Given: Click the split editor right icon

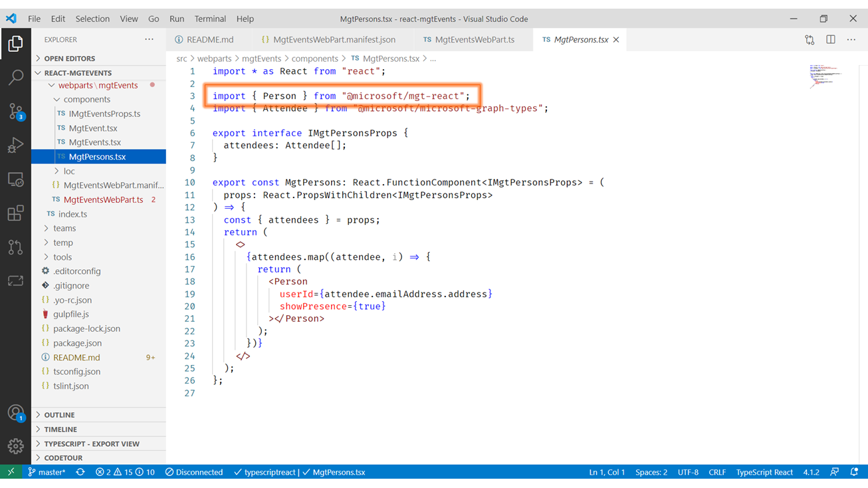Looking at the screenshot, I should (830, 40).
